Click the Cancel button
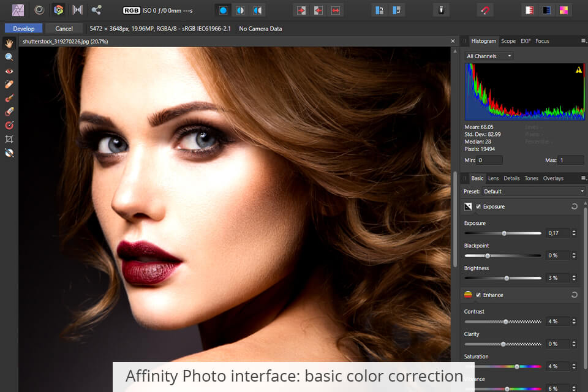The height and width of the screenshot is (392, 588). [64, 29]
